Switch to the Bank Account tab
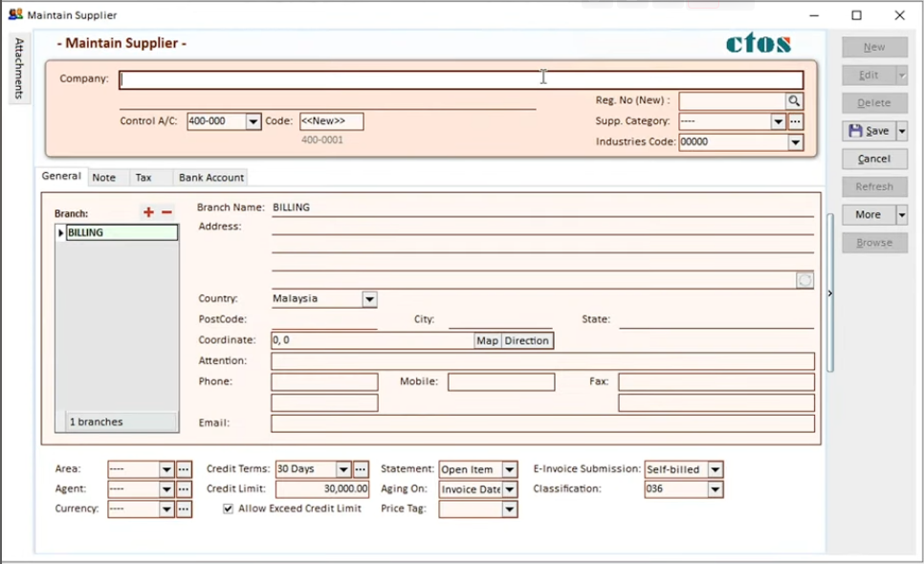This screenshot has height=564, width=924. 211,177
